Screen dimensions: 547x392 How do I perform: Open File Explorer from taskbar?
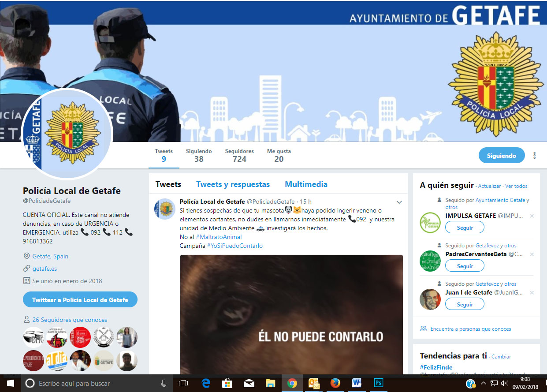(x=271, y=383)
